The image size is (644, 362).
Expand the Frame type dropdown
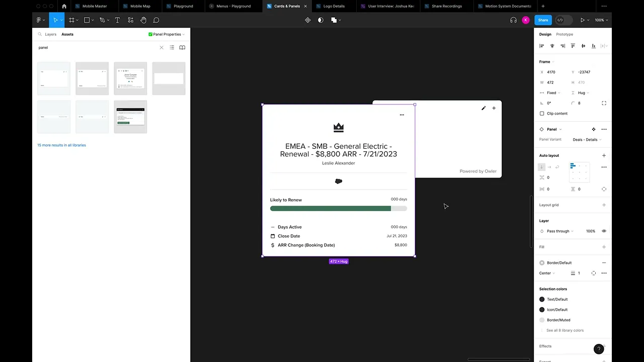click(546, 62)
